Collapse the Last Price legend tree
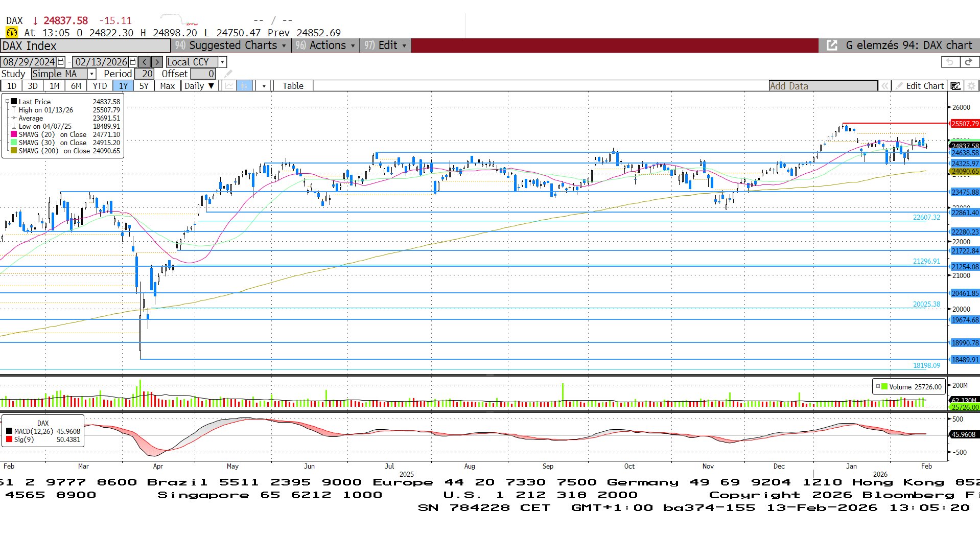The image size is (980, 534). [x=7, y=101]
